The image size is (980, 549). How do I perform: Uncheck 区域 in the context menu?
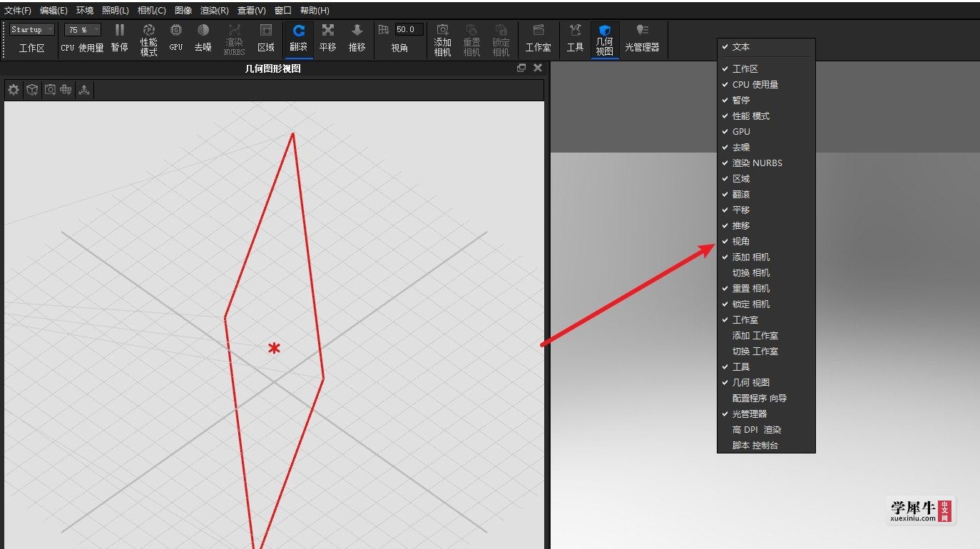[766, 178]
